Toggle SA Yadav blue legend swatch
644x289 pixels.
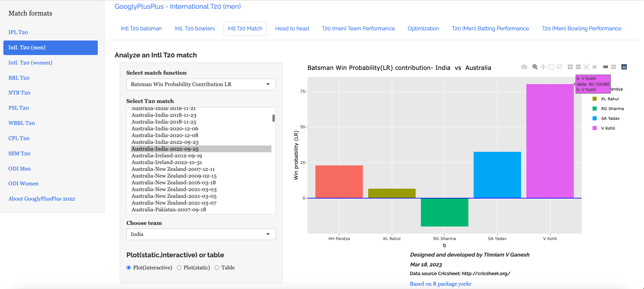595,119
